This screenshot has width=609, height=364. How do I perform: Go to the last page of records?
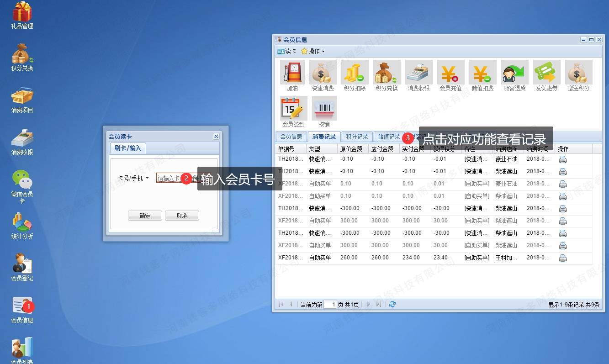tap(378, 304)
